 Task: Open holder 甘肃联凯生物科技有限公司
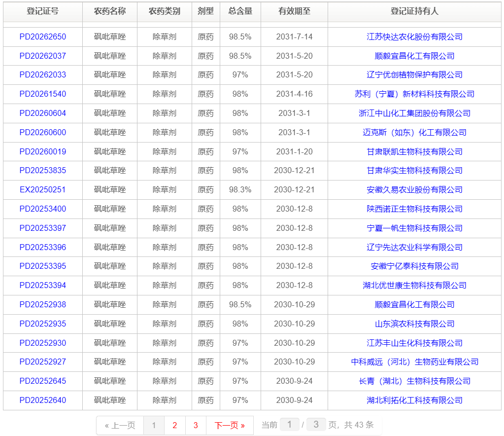[415, 151]
